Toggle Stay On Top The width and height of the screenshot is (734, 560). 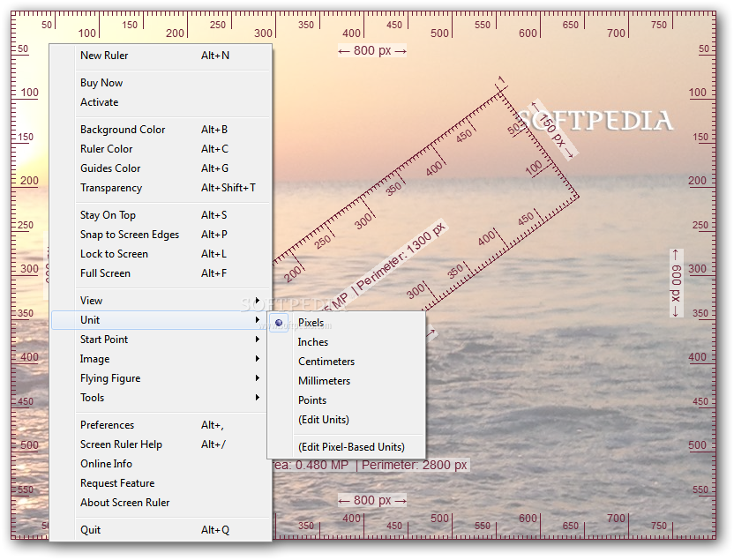(161, 215)
